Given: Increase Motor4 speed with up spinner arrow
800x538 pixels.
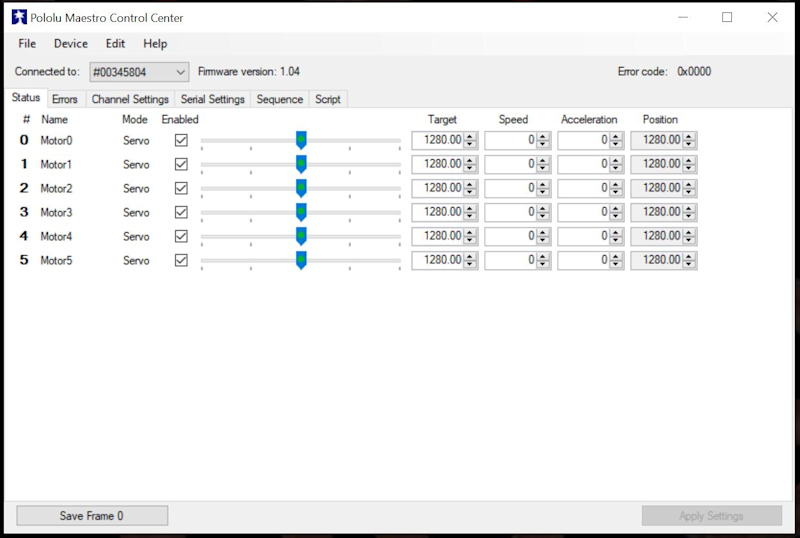Looking at the screenshot, I should point(543,233).
